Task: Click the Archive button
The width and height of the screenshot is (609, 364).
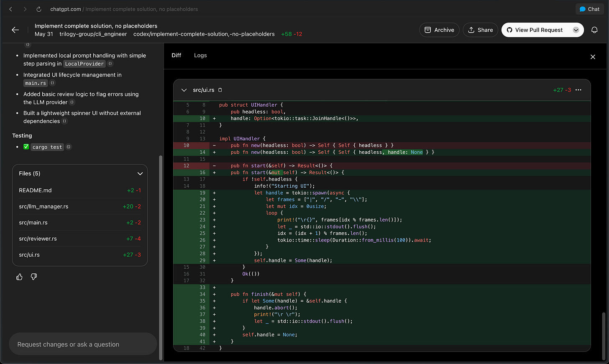Action: click(x=439, y=30)
